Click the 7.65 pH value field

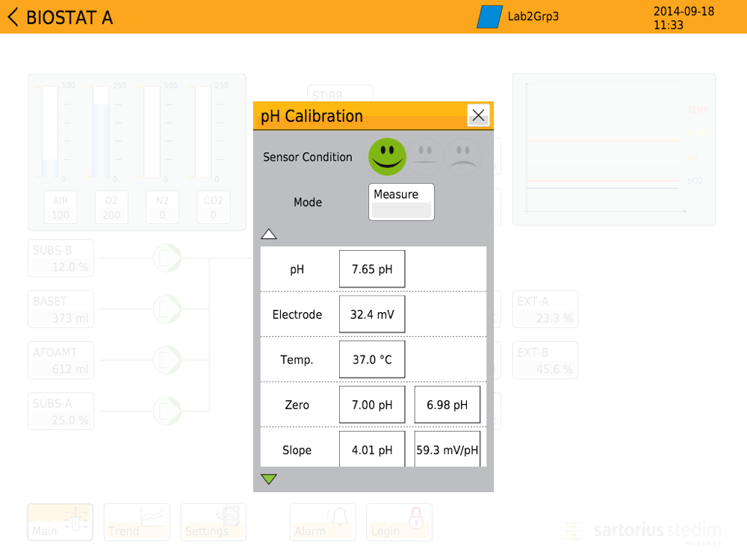(x=372, y=269)
